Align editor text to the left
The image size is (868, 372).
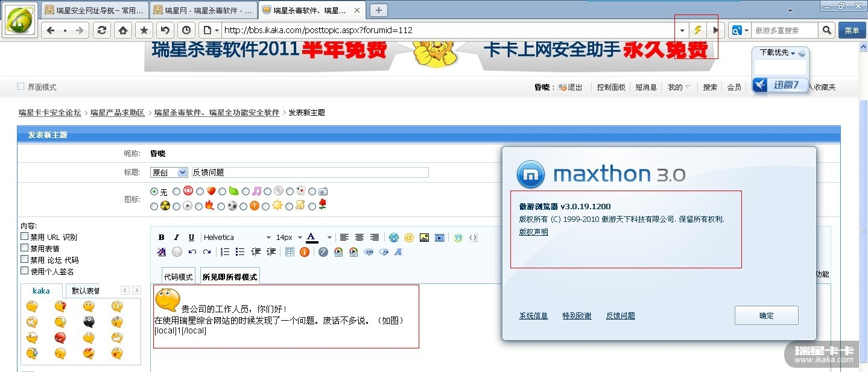[x=344, y=238]
